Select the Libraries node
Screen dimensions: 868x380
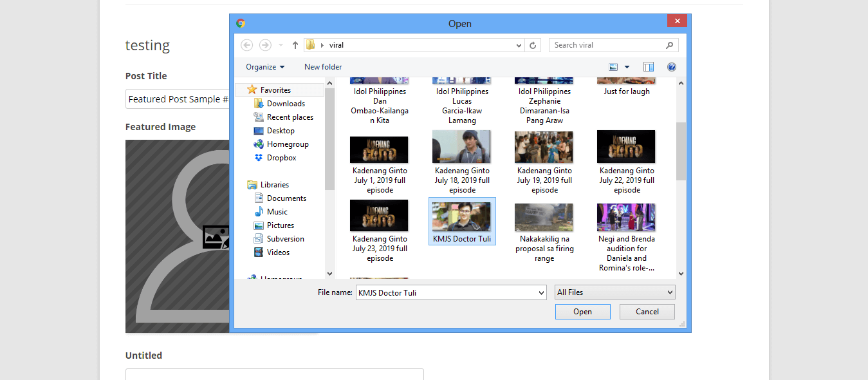point(275,185)
